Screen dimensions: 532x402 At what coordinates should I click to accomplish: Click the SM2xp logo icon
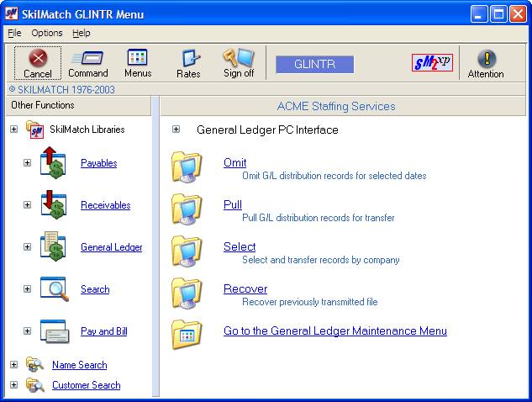tap(432, 63)
